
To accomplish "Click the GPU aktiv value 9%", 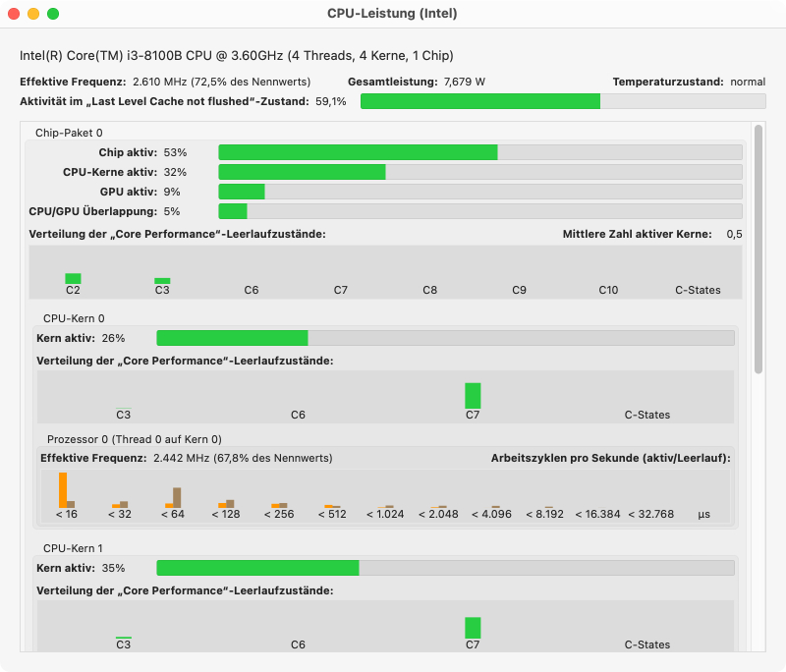I will coord(172,192).
